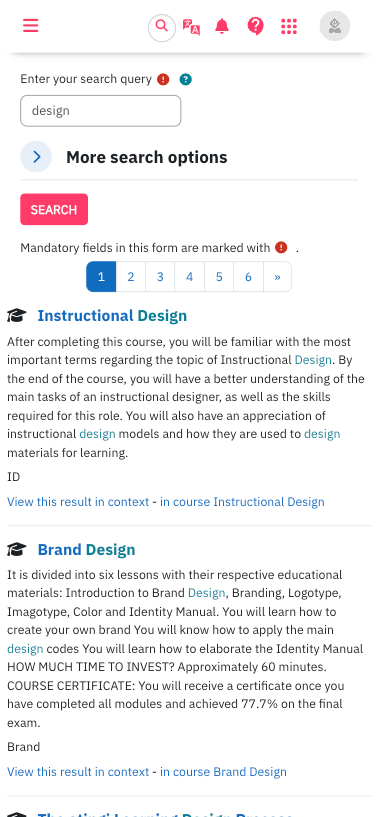Jump to results page 6
The width and height of the screenshot is (377, 817).
(248, 277)
